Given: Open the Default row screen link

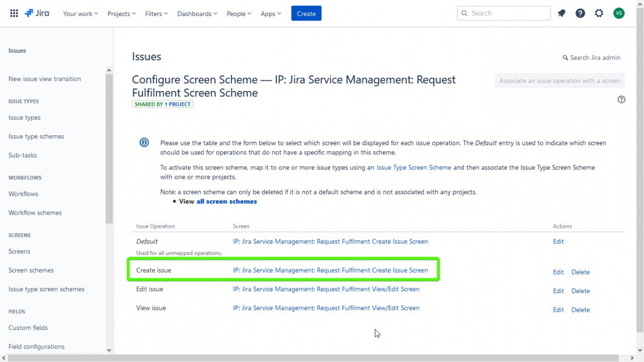Looking at the screenshot, I should pos(331,241).
